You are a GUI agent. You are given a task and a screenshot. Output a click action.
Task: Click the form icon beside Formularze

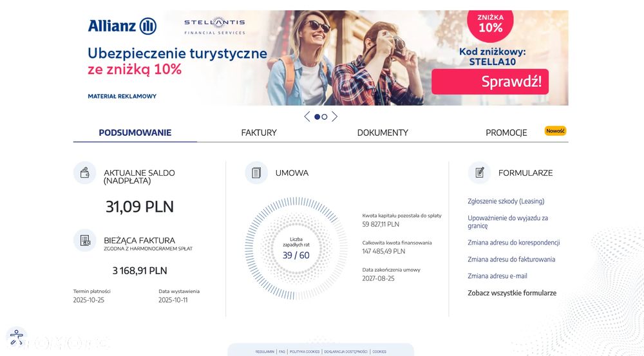click(x=479, y=173)
